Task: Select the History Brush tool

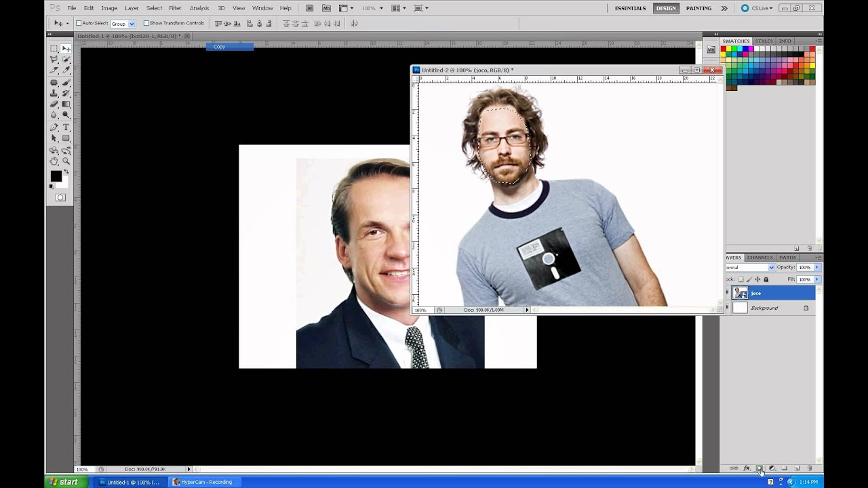Action: [66, 94]
